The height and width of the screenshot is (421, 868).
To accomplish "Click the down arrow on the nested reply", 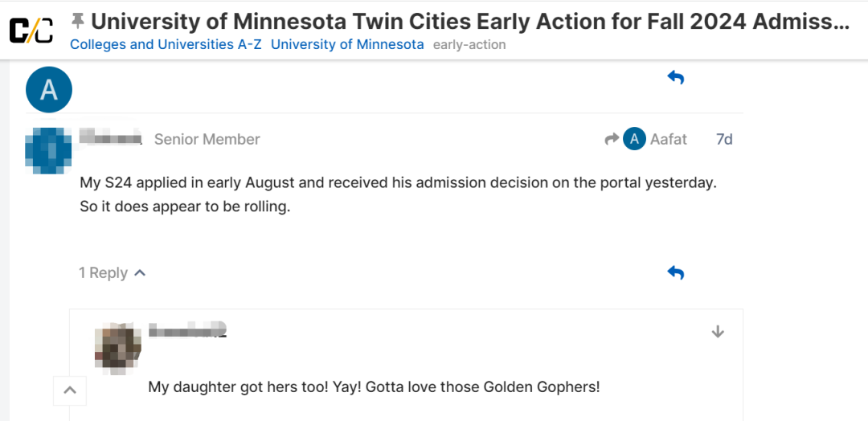I will pyautogui.click(x=718, y=332).
